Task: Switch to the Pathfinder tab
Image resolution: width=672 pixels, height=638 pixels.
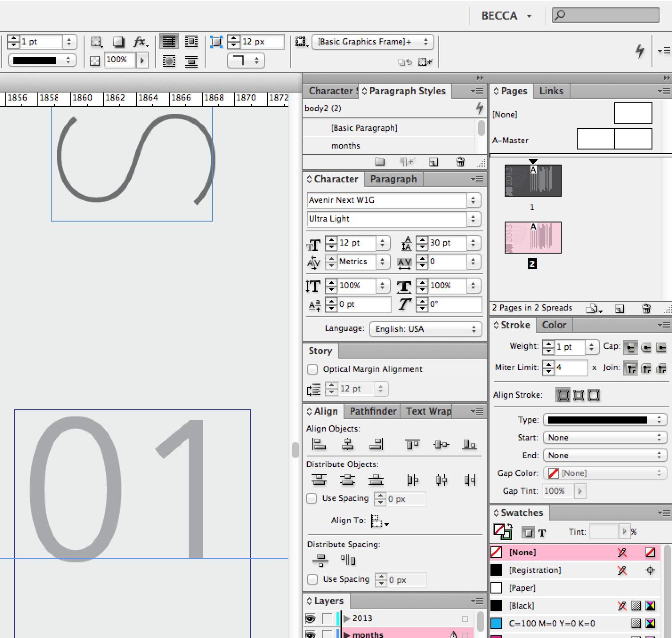Action: 373,411
